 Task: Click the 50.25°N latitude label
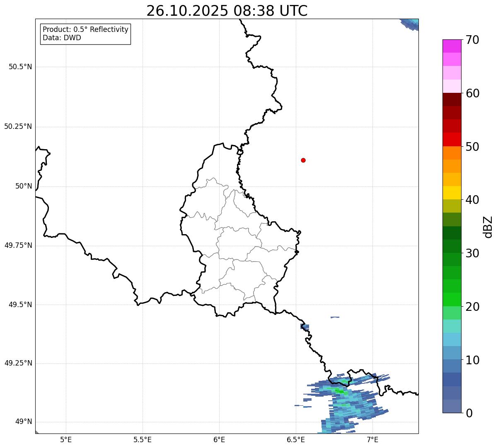tap(18, 126)
